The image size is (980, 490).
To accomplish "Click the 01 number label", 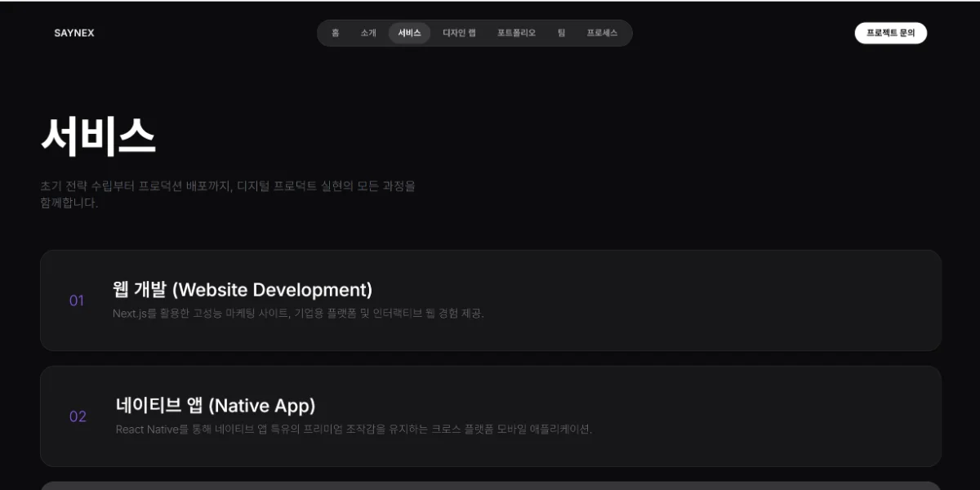I will [x=77, y=301].
